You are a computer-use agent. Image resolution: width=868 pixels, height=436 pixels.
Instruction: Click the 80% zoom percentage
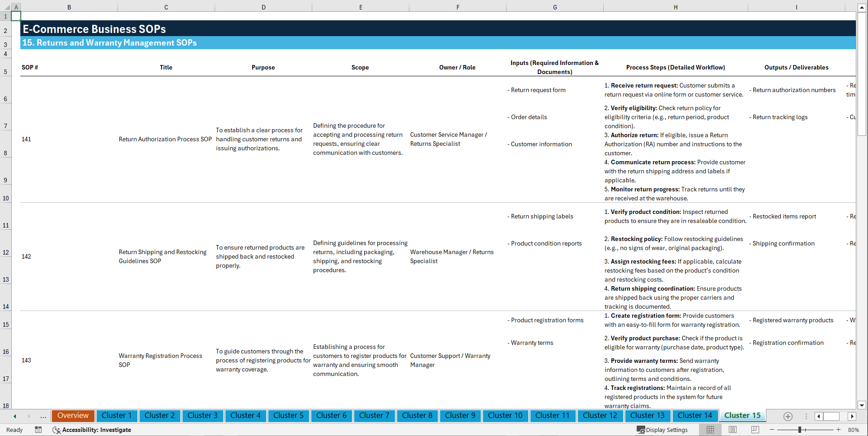click(x=855, y=430)
